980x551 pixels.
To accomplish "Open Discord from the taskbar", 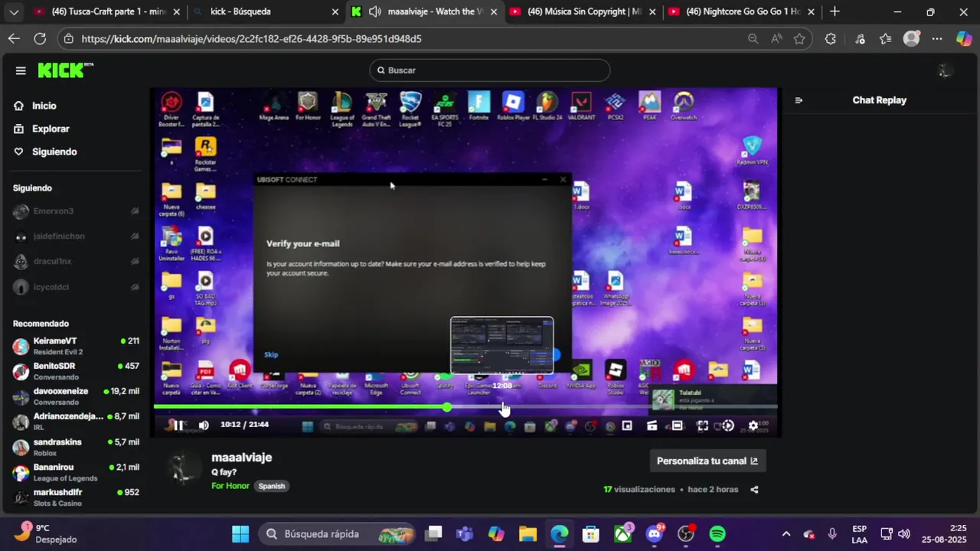I will click(655, 533).
